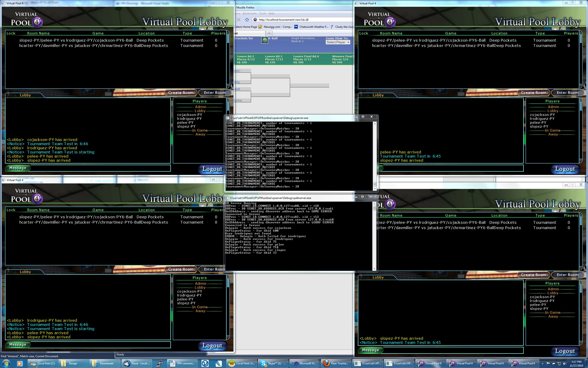Click the Firefox Stop loading icon
588x368 pixels.
pos(239,20)
